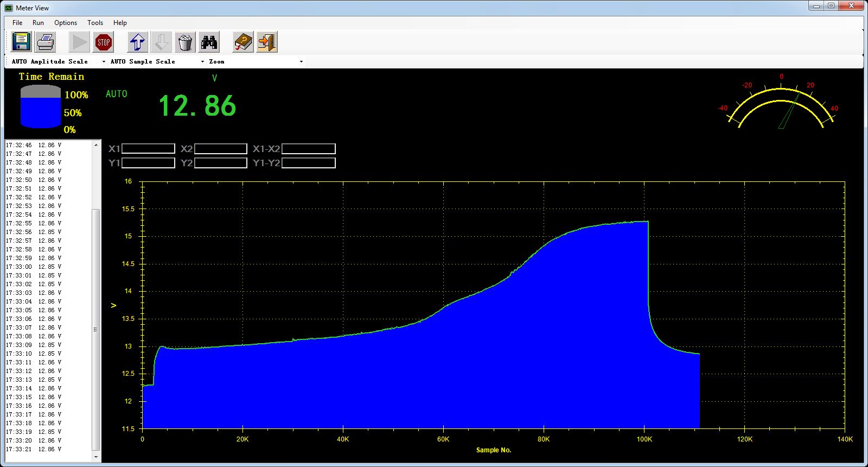Click the Sample No. axis label
This screenshot has height=467, width=868.
(x=494, y=450)
